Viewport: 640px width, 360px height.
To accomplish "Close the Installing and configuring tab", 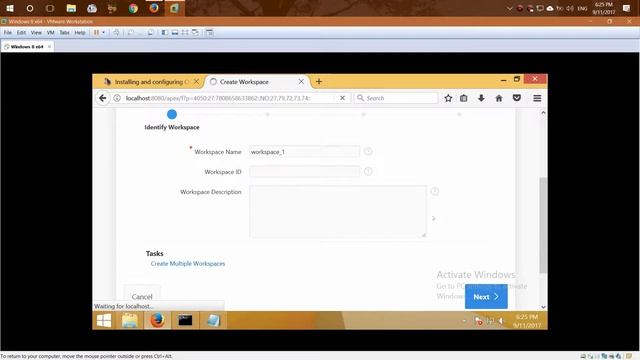I will pos(196,82).
